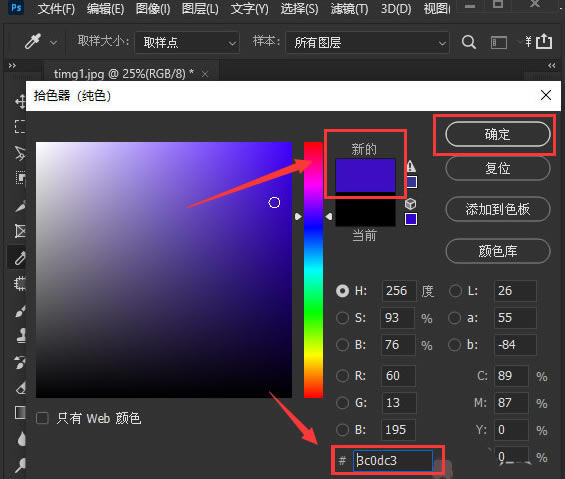Open the 取样大小 dropdown
Screen dimensions: 565x479
point(187,43)
